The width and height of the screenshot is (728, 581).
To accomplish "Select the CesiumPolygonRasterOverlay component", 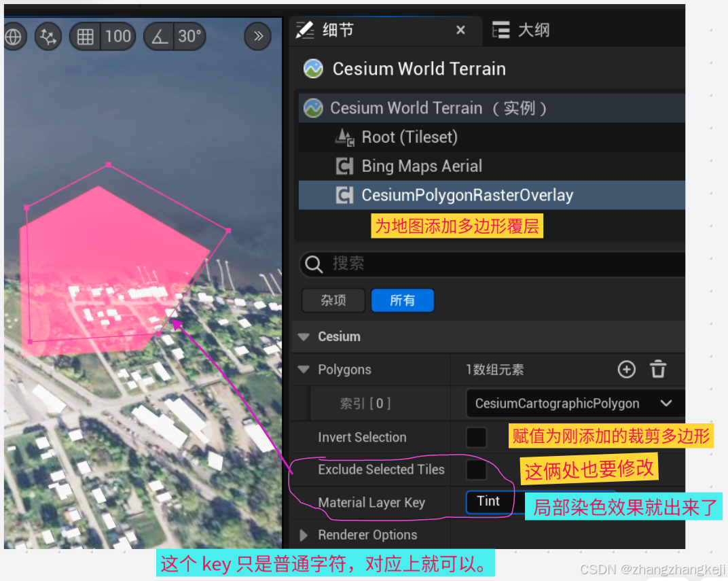I will [x=491, y=195].
